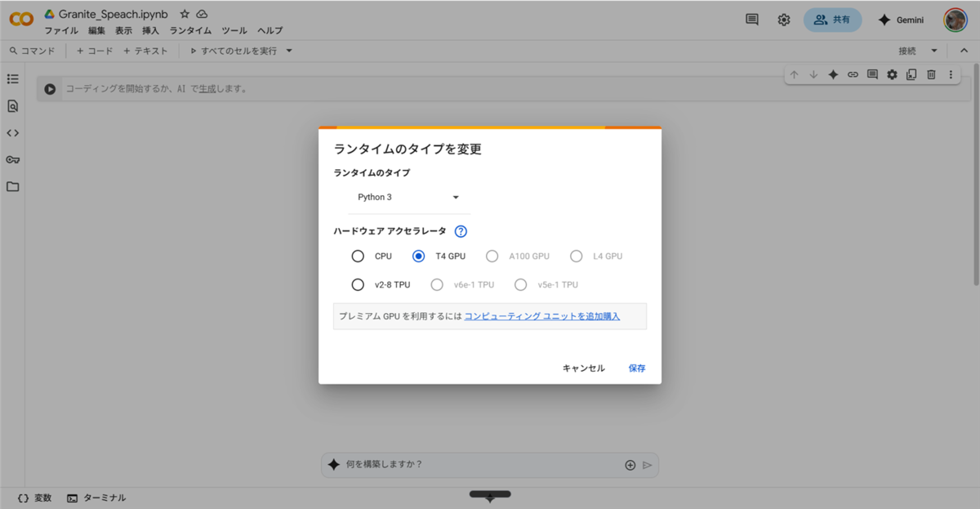980x509 pixels.
Task: Open the Files browser in the sidebar
Action: (x=11, y=186)
